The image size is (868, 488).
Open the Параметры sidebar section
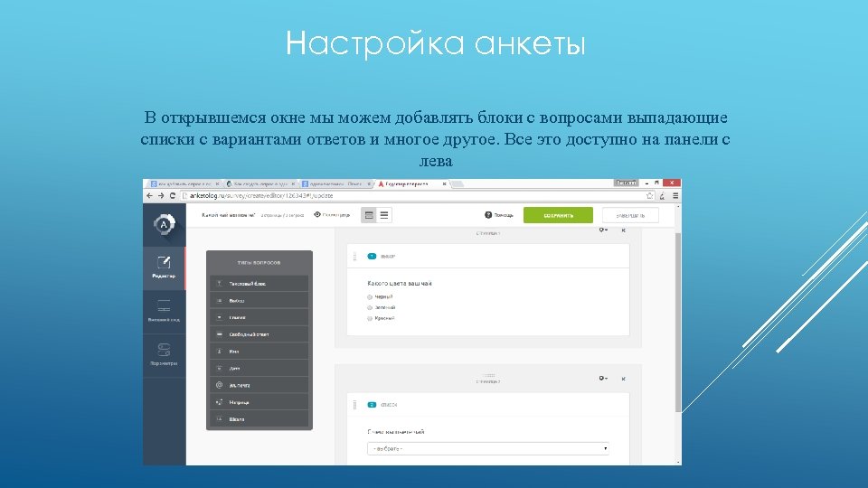coord(164,356)
